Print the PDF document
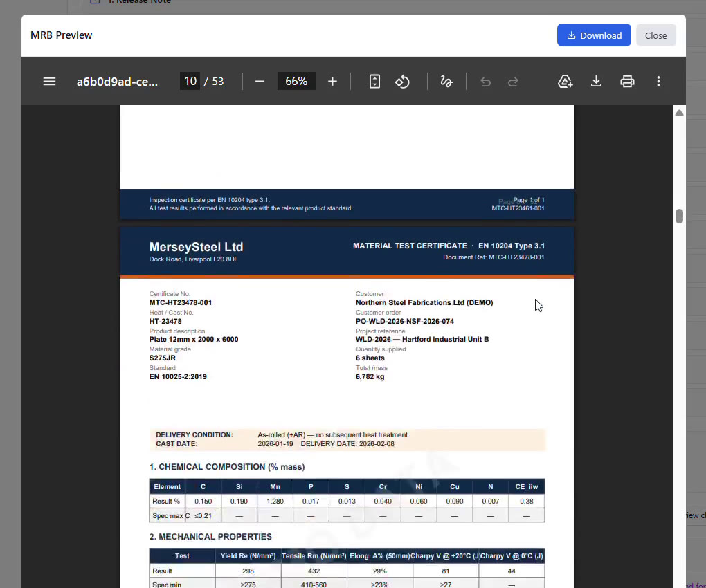This screenshot has width=706, height=588. point(627,82)
